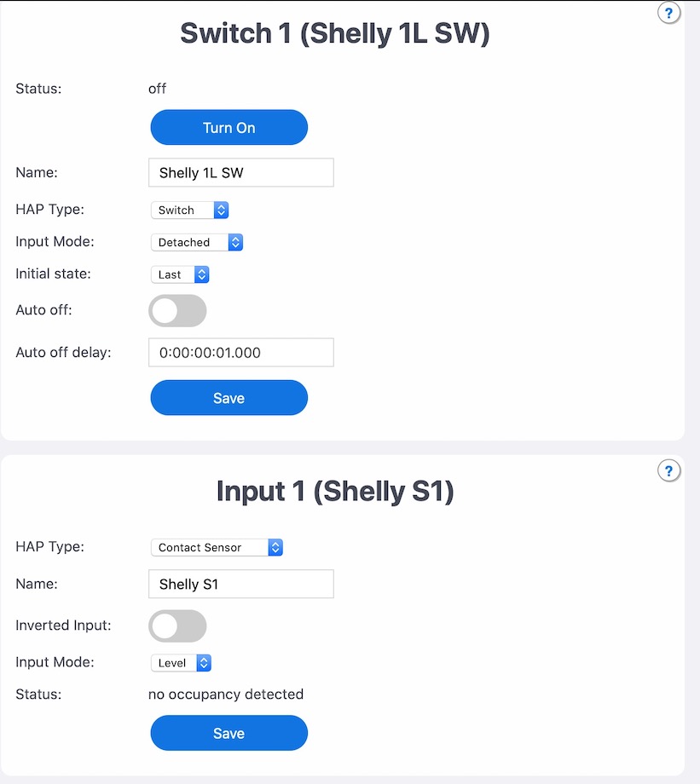The image size is (700, 784).
Task: Click the off Status text of Switch 1
Action: [157, 89]
